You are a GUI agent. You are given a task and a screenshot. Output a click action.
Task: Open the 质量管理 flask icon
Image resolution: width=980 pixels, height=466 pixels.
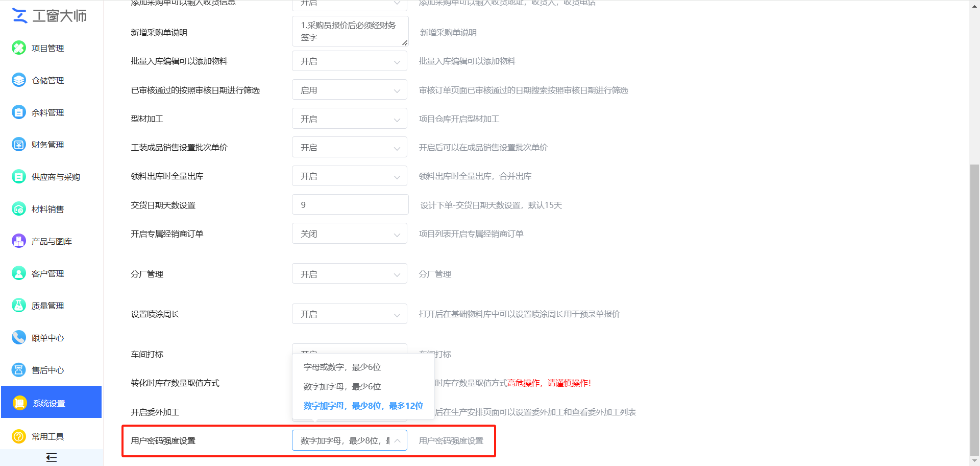coord(19,306)
